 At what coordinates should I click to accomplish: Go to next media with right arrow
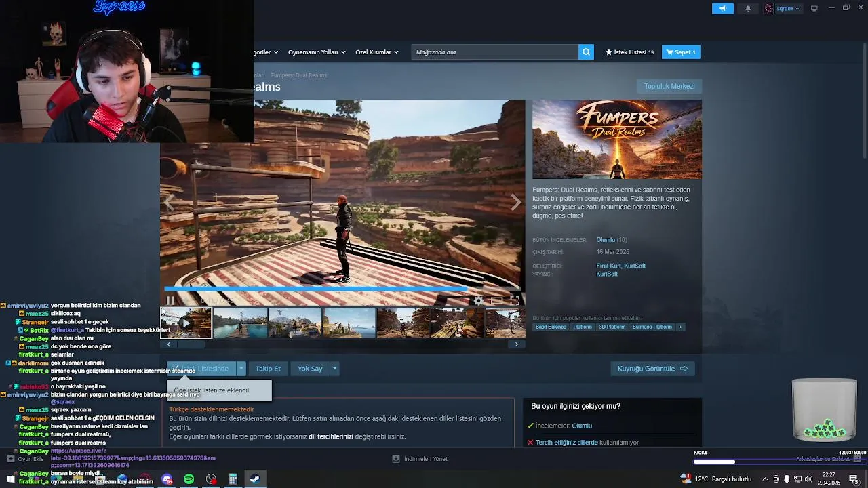tap(516, 202)
